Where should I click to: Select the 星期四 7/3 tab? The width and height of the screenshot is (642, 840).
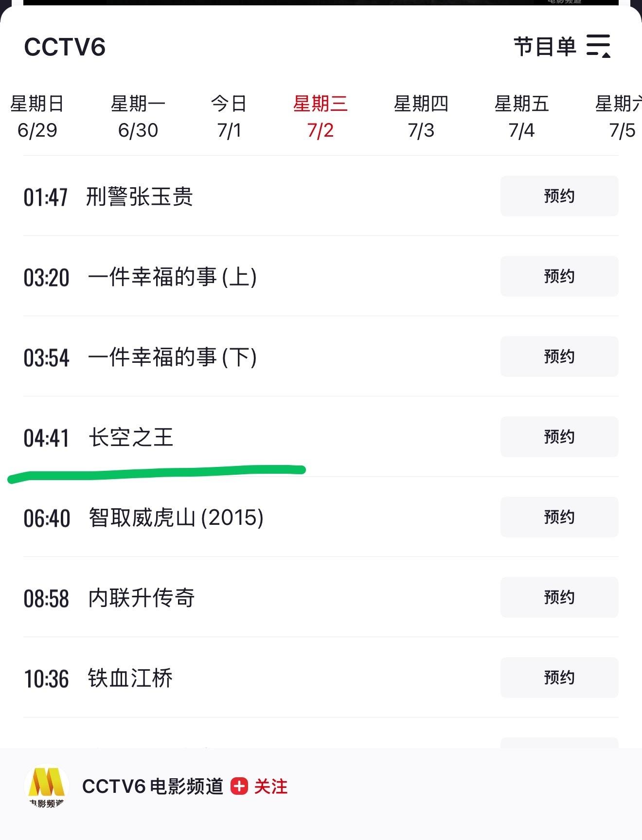pyautogui.click(x=421, y=117)
